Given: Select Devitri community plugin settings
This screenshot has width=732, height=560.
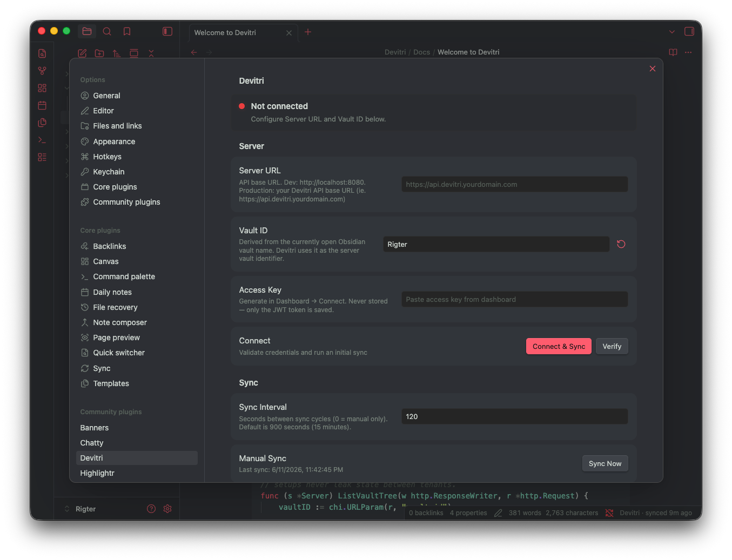Looking at the screenshot, I should 137,458.
